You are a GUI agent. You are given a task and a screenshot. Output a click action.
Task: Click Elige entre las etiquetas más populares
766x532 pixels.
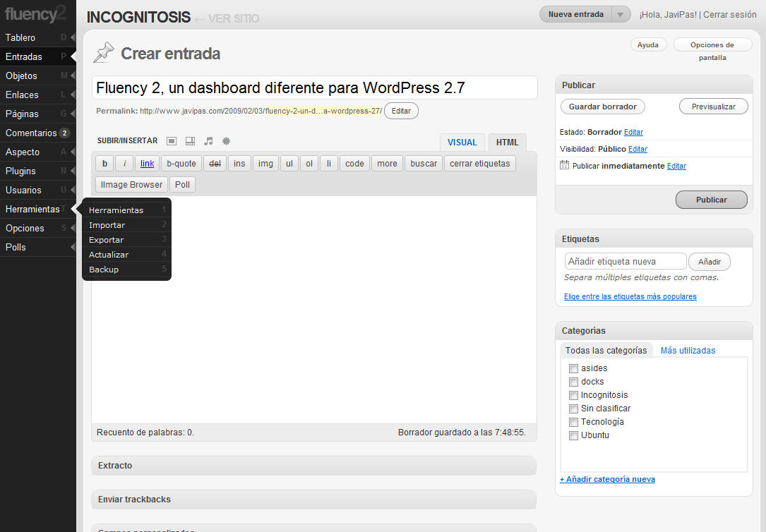(x=630, y=296)
